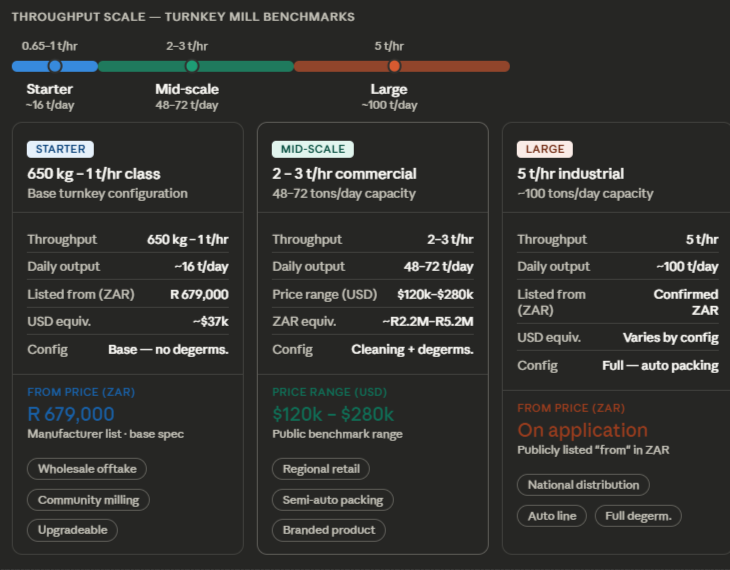
Task: Click the Wholesale offtake tag
Action: click(x=87, y=469)
